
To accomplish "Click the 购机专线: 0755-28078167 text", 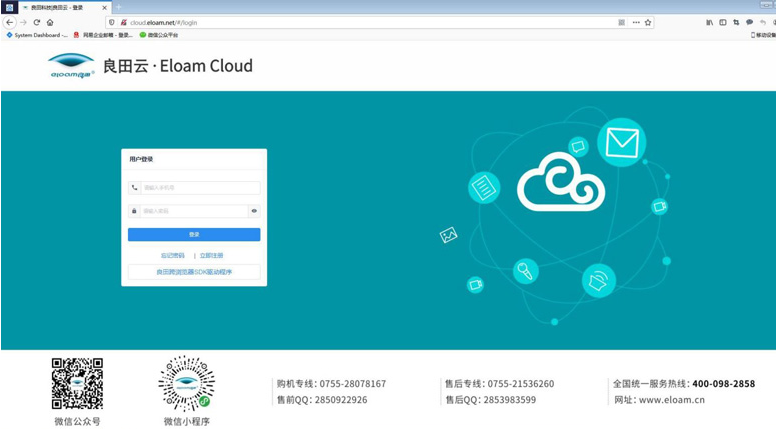I will click(332, 384).
